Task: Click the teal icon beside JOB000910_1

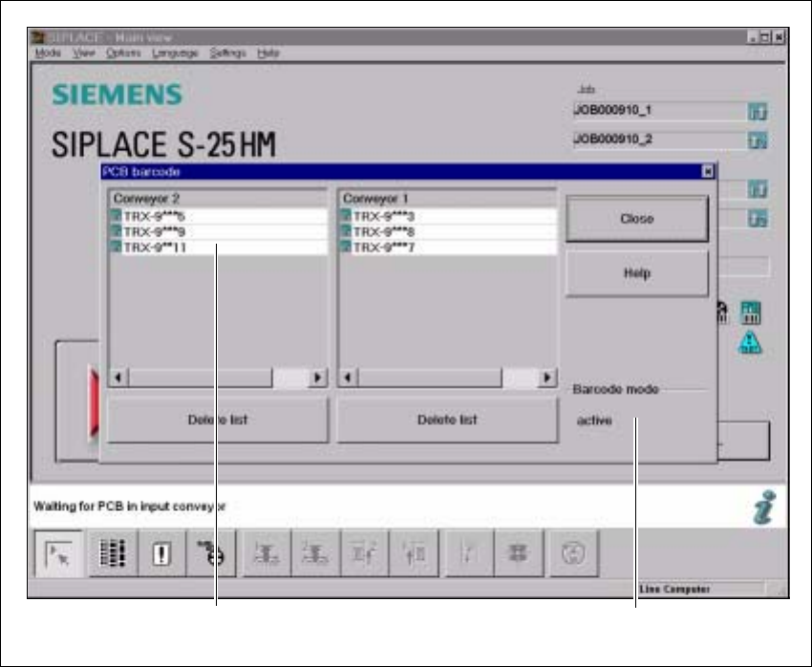Action: 758,112
